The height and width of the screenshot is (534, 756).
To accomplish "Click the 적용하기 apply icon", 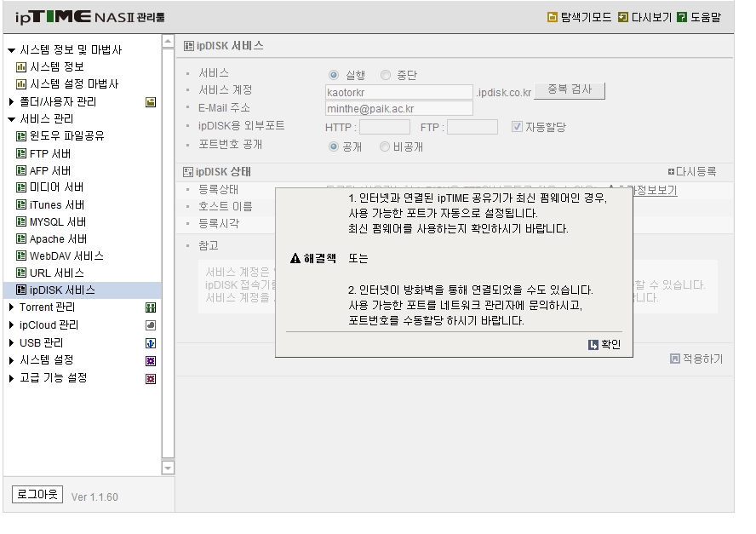I will (x=675, y=359).
